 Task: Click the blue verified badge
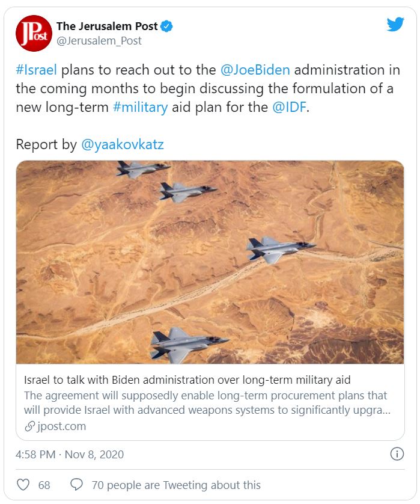pos(168,26)
